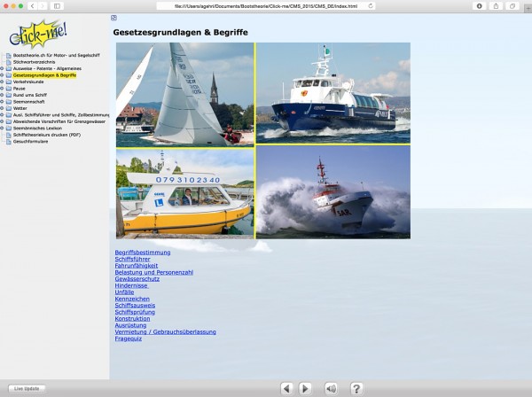Viewport: 532px width, 397px height.
Task: Select Abweichende Vorschriften für Grenzgewässer entry
Action: pyautogui.click(x=59, y=121)
